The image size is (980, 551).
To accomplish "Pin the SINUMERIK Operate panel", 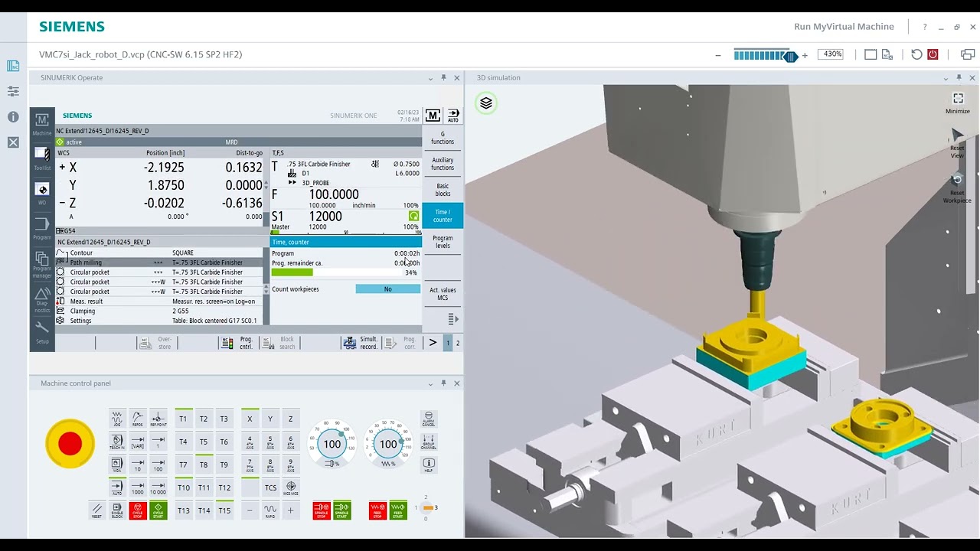I will (443, 78).
